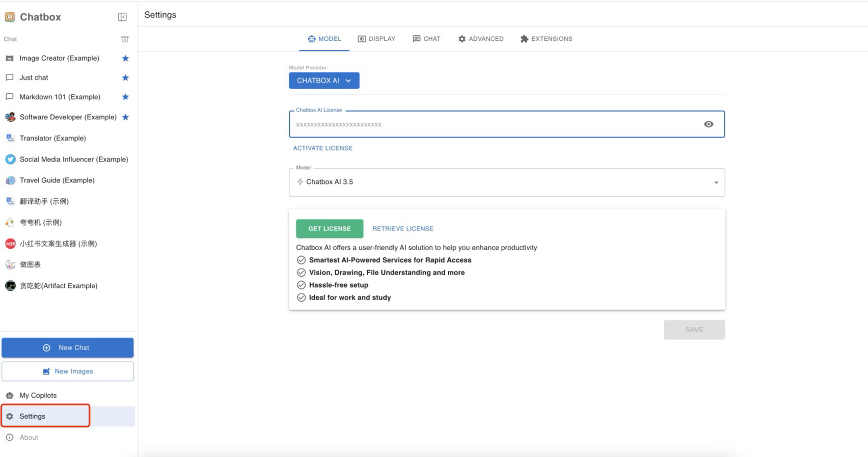Open the 贪吃蛇(Artifact Example) chat

(68, 286)
